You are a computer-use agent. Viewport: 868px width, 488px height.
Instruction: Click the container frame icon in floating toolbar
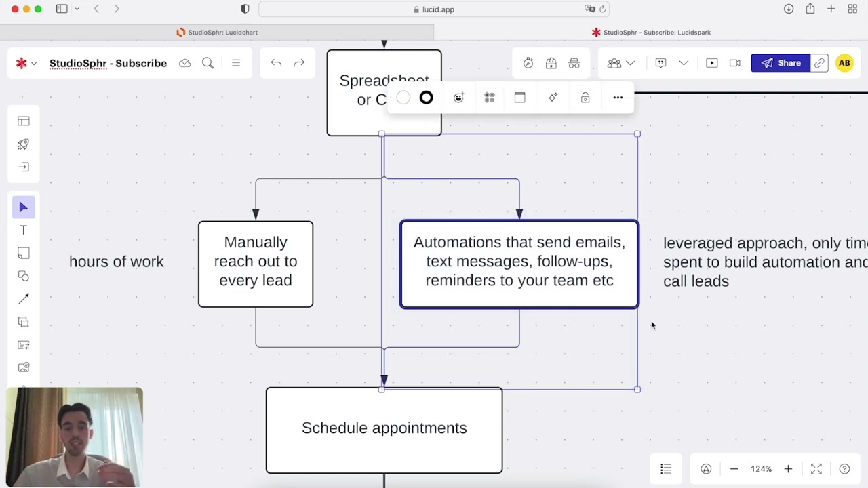(x=520, y=98)
